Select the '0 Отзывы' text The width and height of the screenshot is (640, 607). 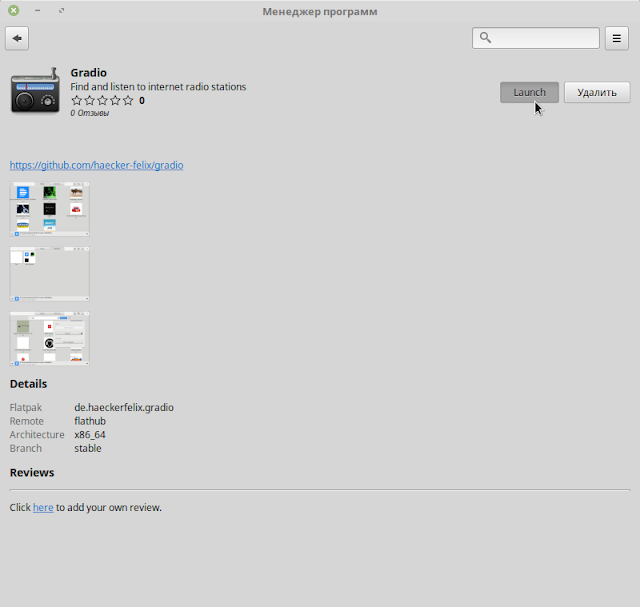pyautogui.click(x=89, y=113)
